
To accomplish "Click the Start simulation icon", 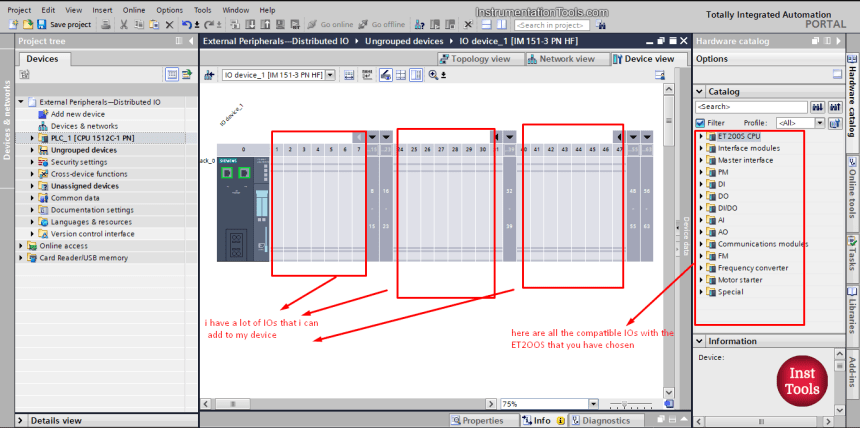I will (280, 25).
